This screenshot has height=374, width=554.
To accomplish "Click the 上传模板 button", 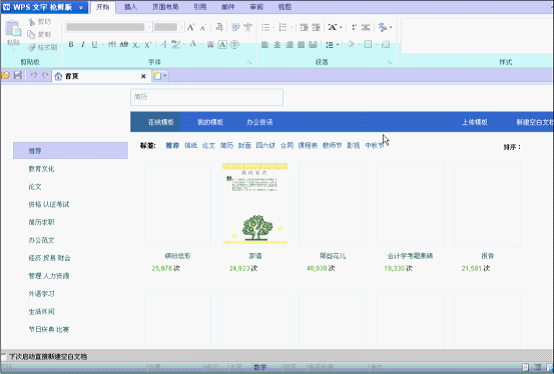I will [x=475, y=122].
